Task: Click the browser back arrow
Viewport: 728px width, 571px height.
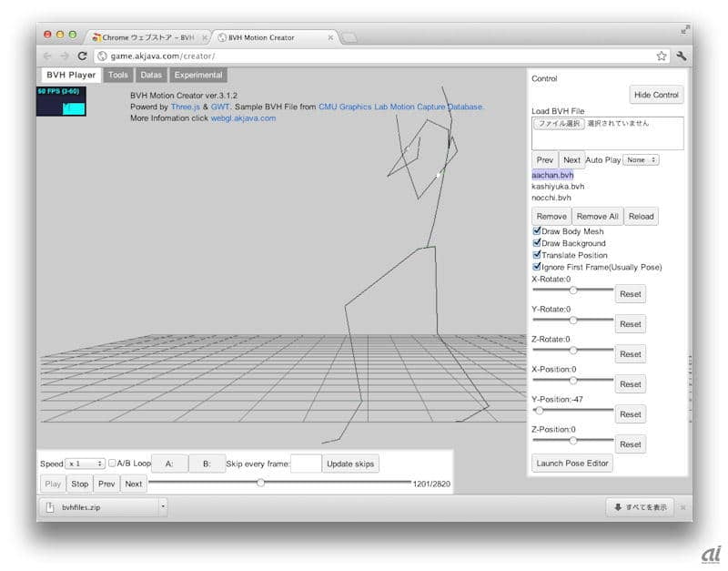Action: pyautogui.click(x=47, y=56)
